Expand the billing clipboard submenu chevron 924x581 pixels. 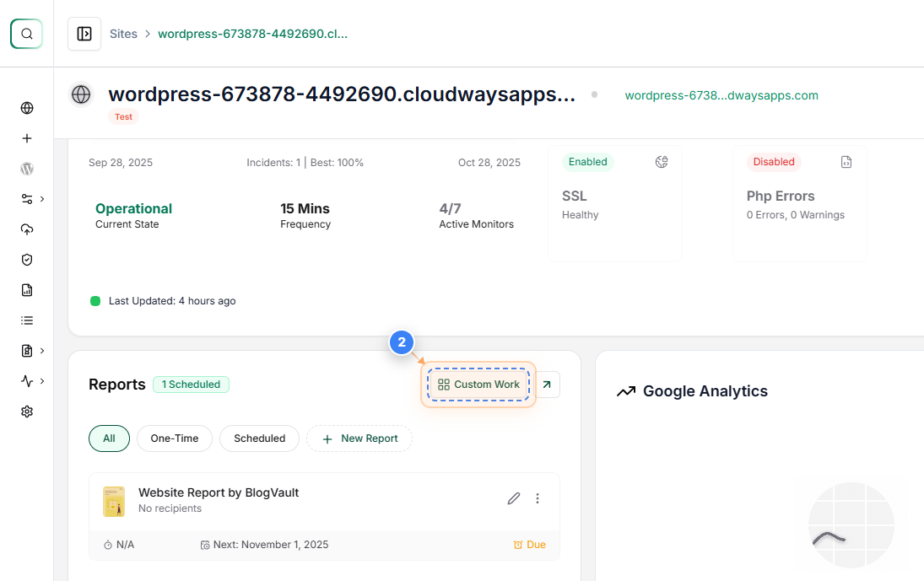point(42,351)
